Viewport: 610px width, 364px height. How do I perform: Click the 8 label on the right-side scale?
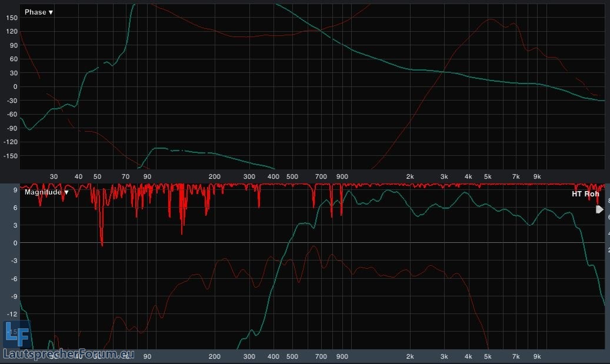(x=608, y=201)
